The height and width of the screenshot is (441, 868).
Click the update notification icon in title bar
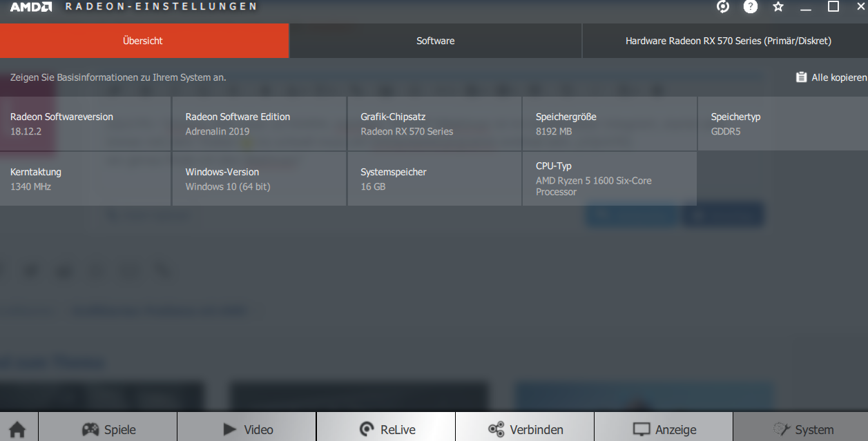[x=723, y=7]
